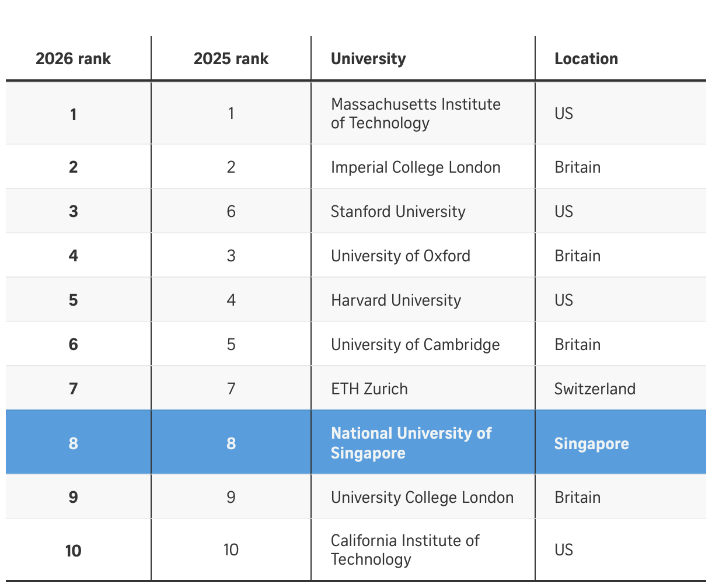Click highlighted National University of Singapore name
Image resolution: width=712 pixels, height=588 pixels.
click(411, 443)
